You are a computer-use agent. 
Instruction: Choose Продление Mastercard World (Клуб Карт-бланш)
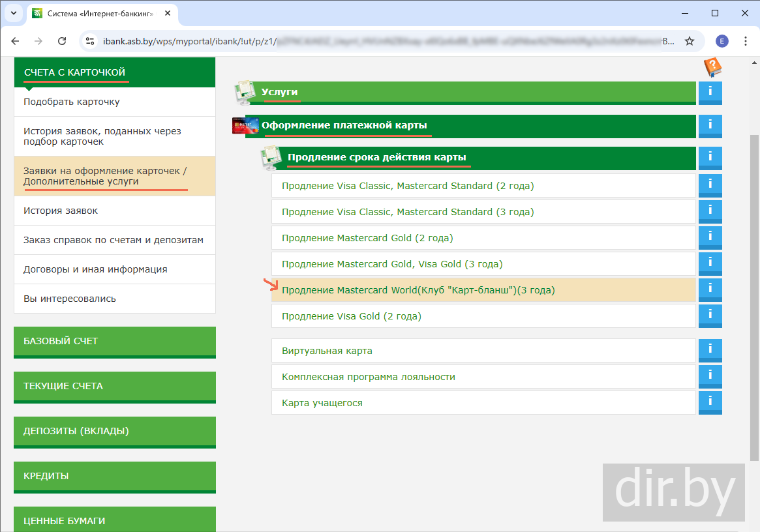(418, 290)
